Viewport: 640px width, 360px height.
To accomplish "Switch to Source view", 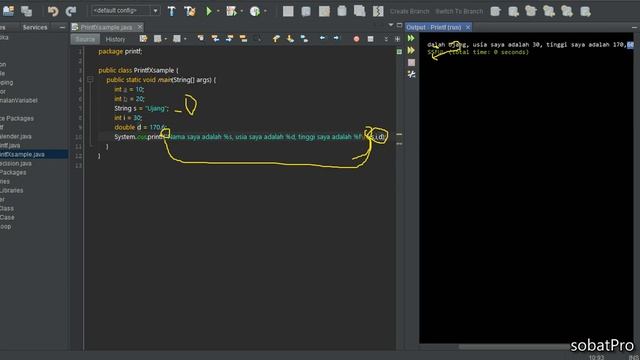I will (x=85, y=39).
